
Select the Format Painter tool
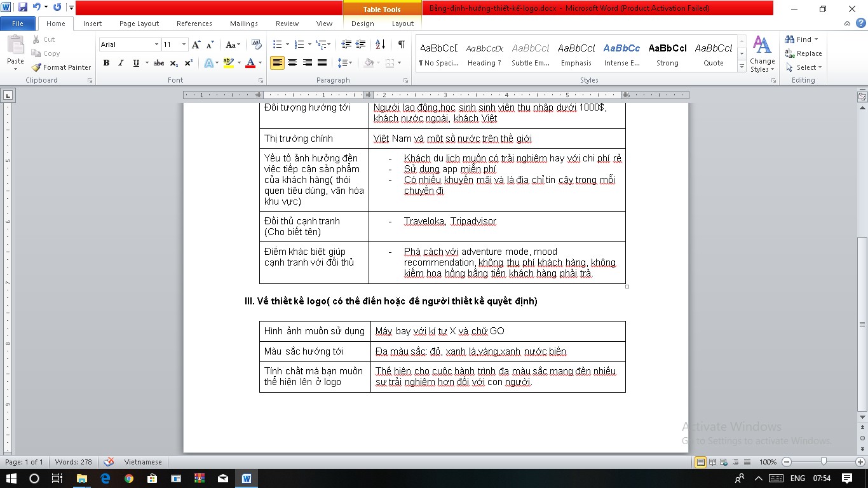tap(61, 67)
